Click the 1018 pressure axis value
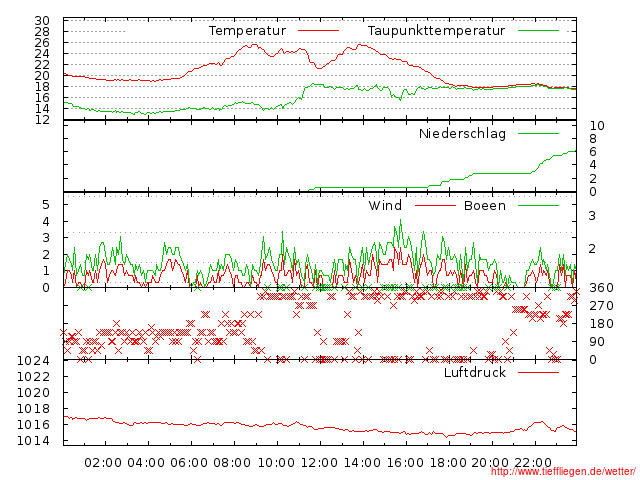The image size is (640, 480). (x=33, y=409)
